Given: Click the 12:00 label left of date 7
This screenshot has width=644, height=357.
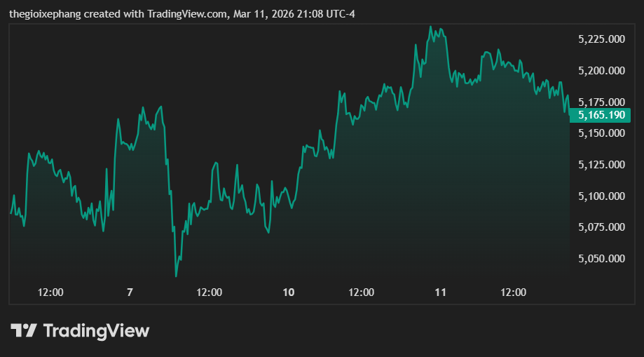Looking at the screenshot, I should pyautogui.click(x=50, y=292).
